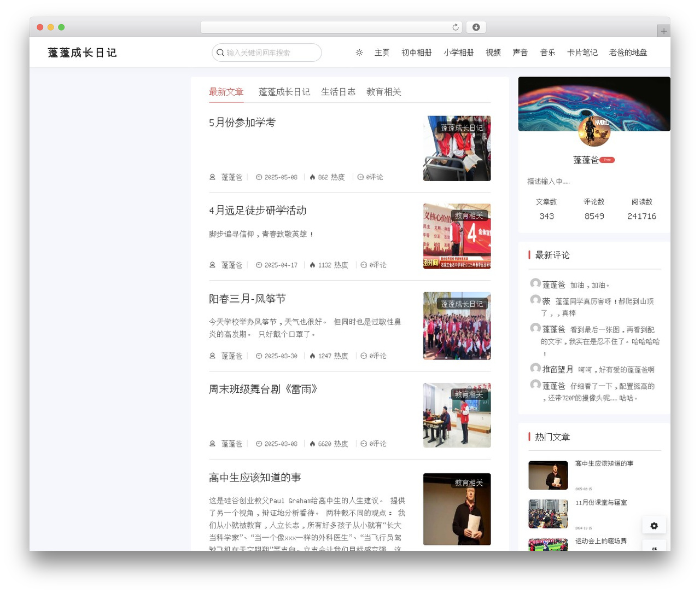700x593 pixels.
Task: Open the browser downloads icon
Action: (476, 27)
